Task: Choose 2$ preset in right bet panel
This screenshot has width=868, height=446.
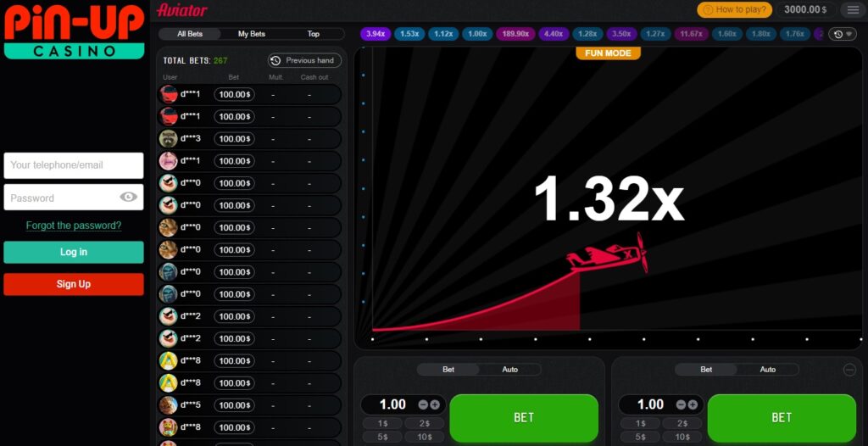Action: tap(682, 424)
